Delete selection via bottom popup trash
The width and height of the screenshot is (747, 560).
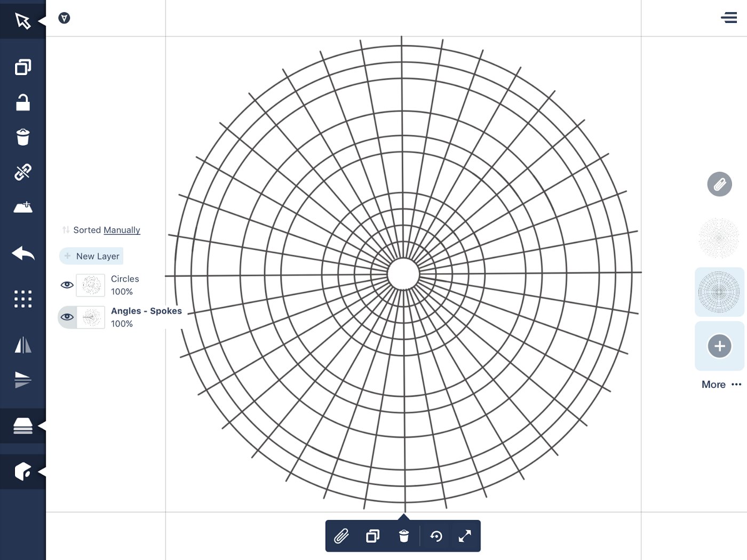pyautogui.click(x=404, y=536)
